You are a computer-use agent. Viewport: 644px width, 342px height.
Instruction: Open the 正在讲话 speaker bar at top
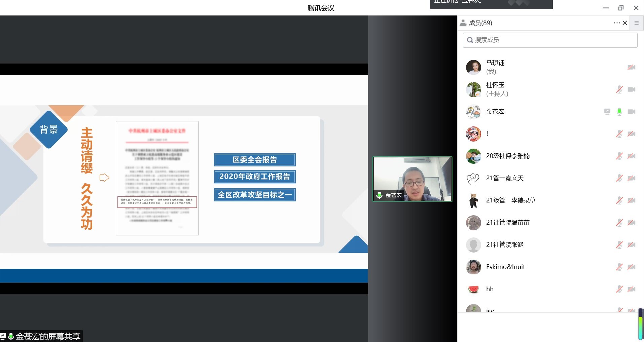coord(491,3)
